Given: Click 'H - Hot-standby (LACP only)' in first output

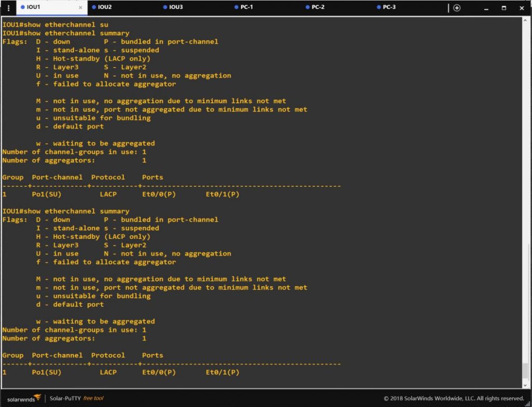Looking at the screenshot, I should 93,59.
